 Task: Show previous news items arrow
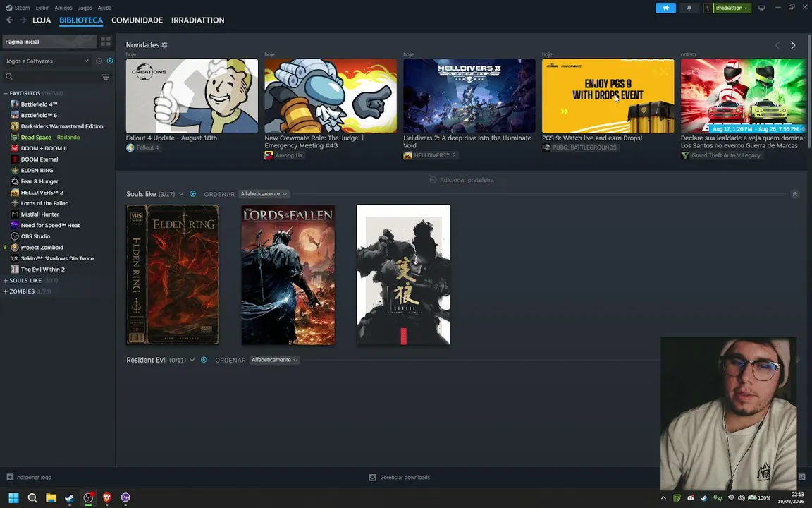coord(777,46)
